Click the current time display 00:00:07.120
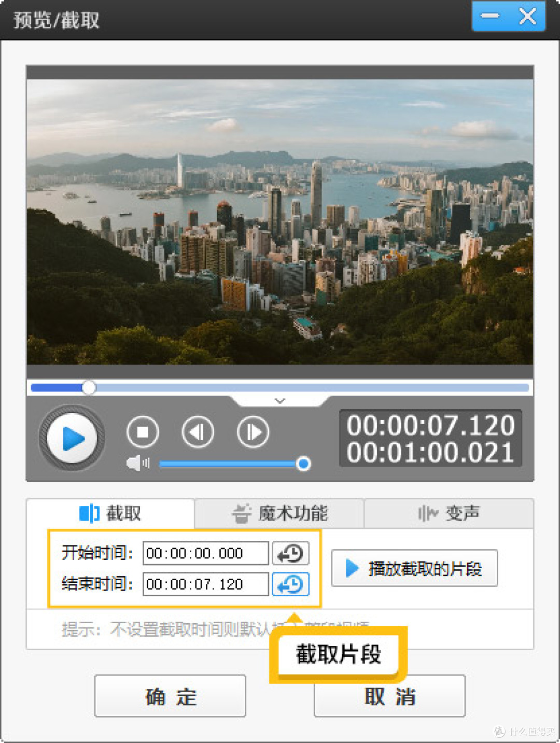The height and width of the screenshot is (743, 560). point(430,425)
